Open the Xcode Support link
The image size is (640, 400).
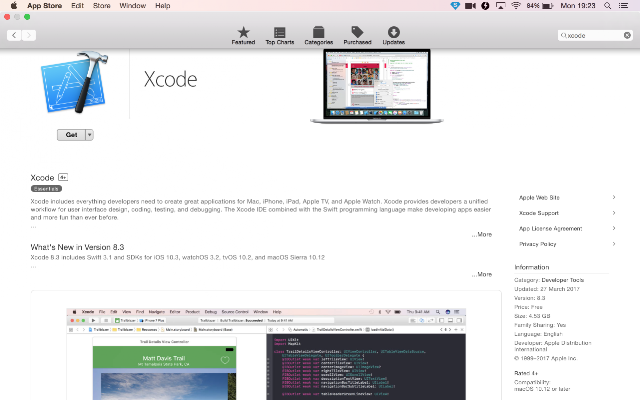pyautogui.click(x=538, y=213)
